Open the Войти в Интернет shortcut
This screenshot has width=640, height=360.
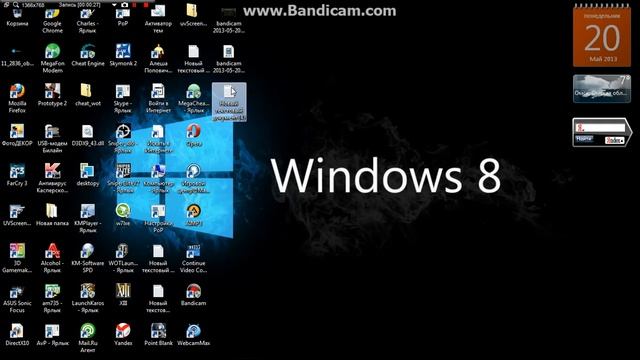tap(158, 98)
